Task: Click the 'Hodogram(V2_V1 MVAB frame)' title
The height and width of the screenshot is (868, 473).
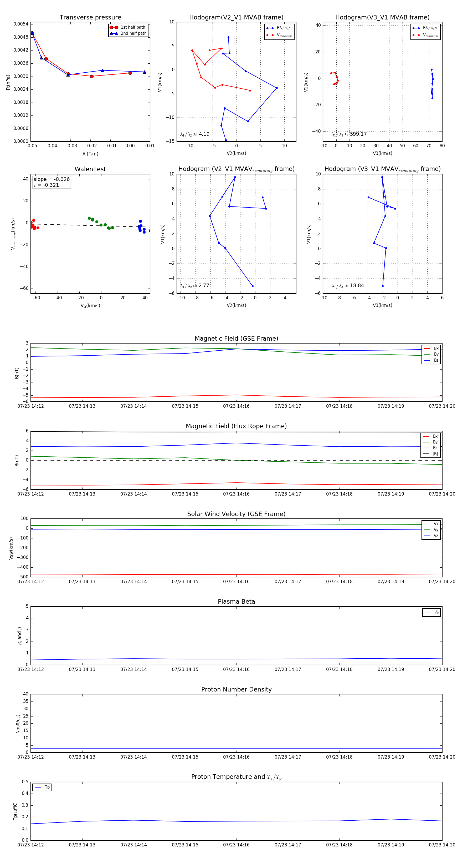Action: (x=236, y=18)
